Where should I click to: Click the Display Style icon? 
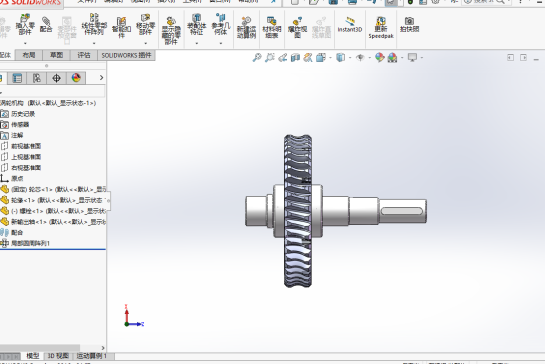pos(341,57)
